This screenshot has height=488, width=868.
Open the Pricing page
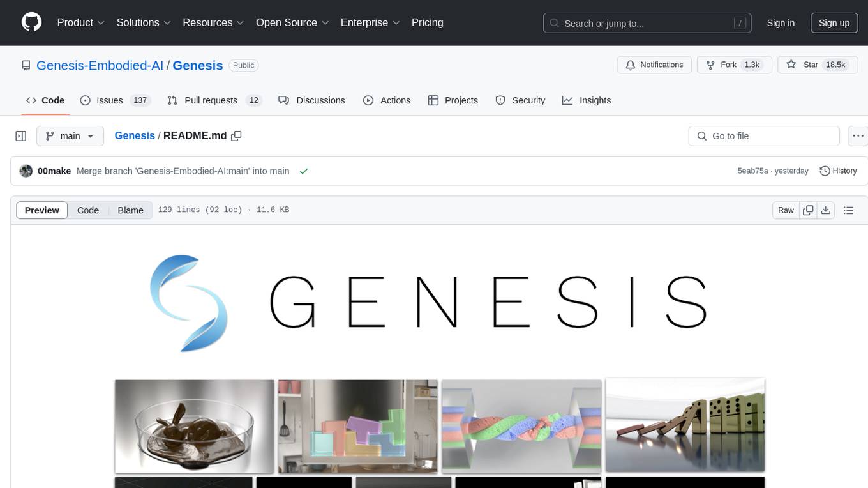click(428, 22)
